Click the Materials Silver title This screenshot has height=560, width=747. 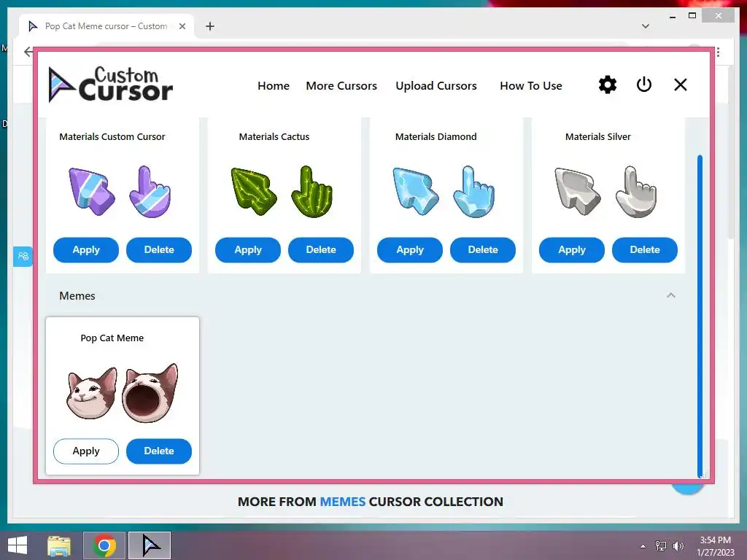(x=598, y=136)
